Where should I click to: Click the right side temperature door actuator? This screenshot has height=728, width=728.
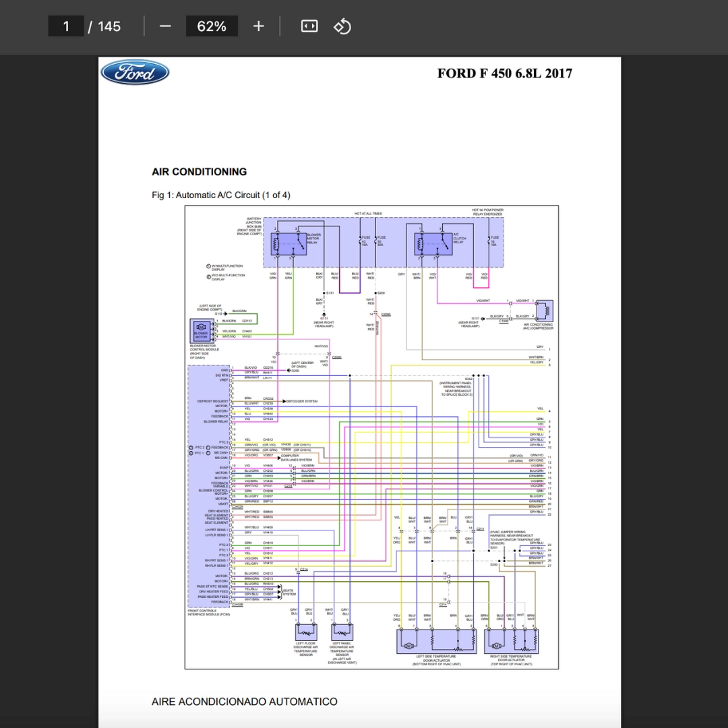[x=511, y=642]
